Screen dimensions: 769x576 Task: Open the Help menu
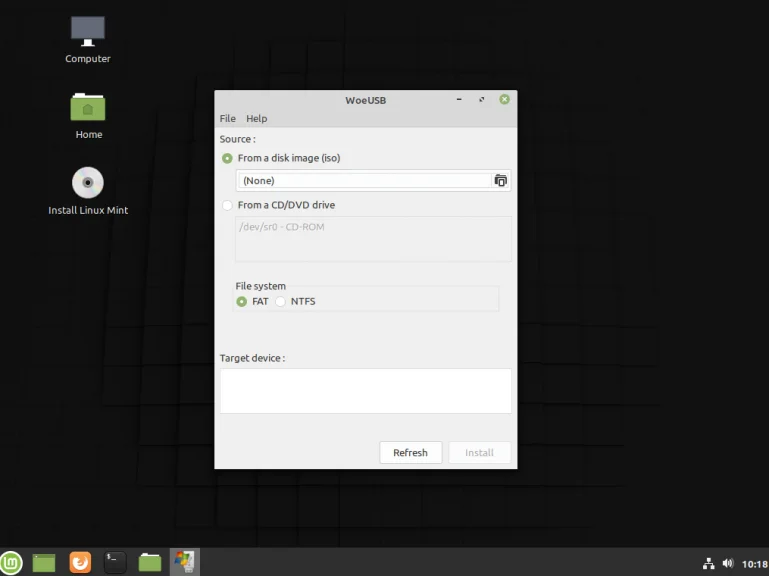tap(256, 118)
